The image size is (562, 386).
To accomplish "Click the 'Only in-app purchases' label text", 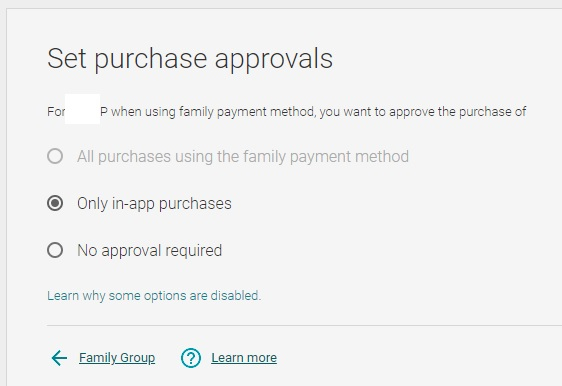I will [154, 204].
